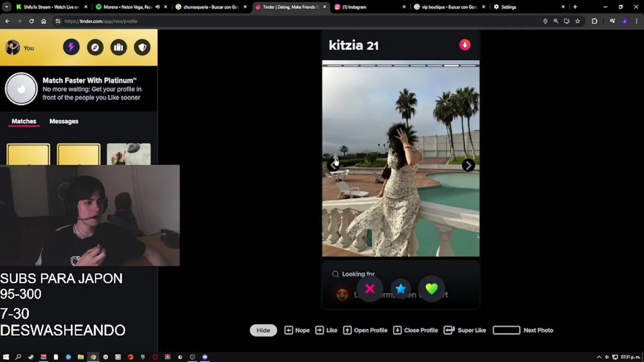Reload the page with refresh icon

(x=31, y=21)
